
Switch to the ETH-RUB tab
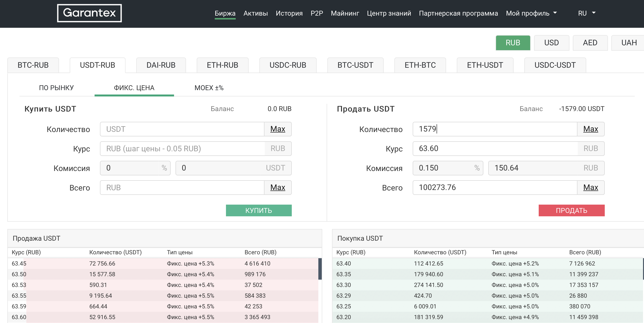[x=223, y=65]
